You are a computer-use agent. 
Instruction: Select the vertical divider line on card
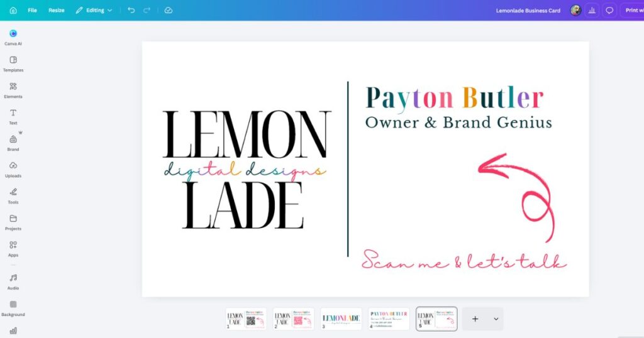348,169
